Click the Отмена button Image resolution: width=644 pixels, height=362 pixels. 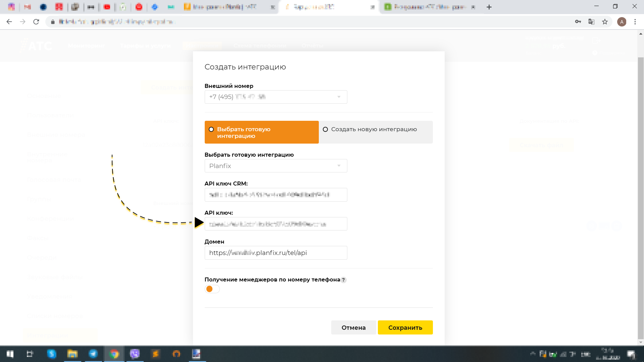tap(353, 327)
